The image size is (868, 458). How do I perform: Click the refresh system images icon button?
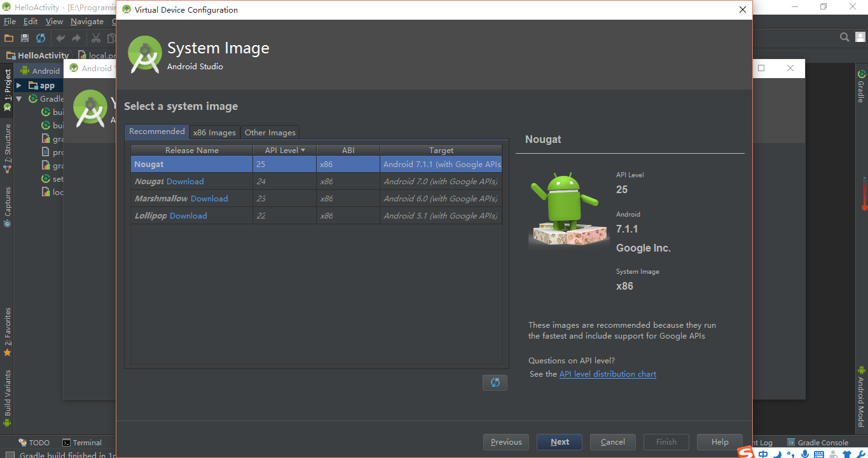coord(495,382)
